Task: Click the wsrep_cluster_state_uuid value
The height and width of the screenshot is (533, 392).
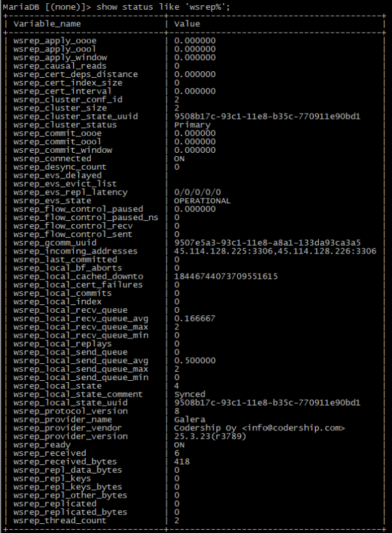Action: (267, 116)
